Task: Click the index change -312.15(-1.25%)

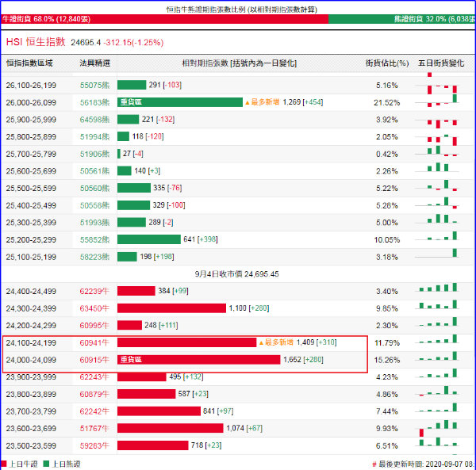Action: pyautogui.click(x=133, y=43)
